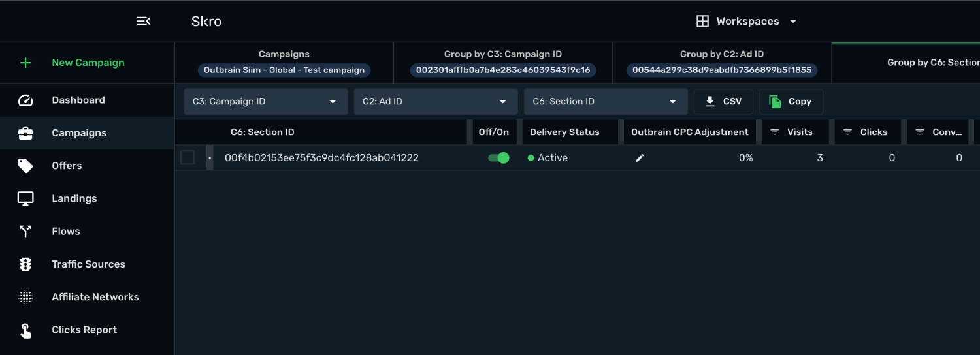Open Campaigns in the sidebar
The width and height of the screenshot is (980, 355).
[79, 133]
